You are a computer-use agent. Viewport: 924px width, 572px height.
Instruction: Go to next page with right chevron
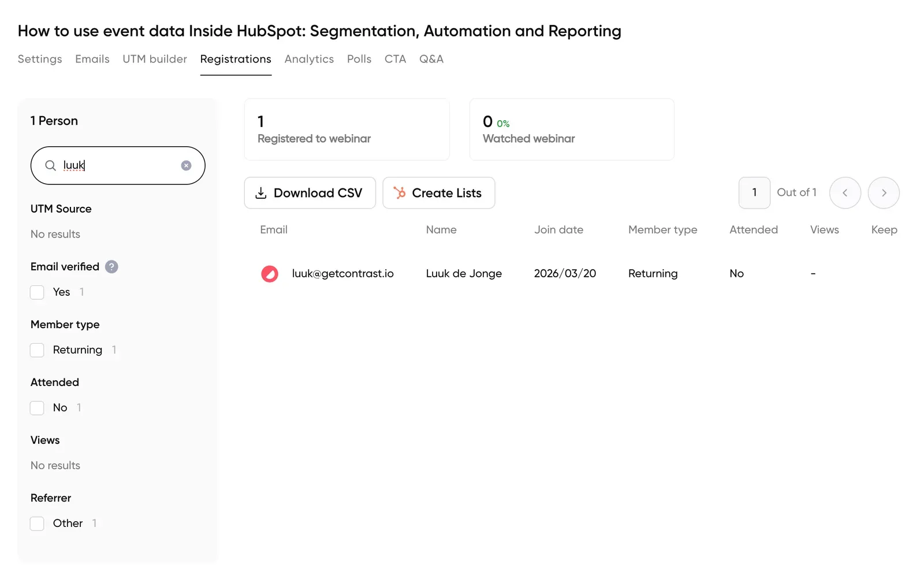point(884,193)
